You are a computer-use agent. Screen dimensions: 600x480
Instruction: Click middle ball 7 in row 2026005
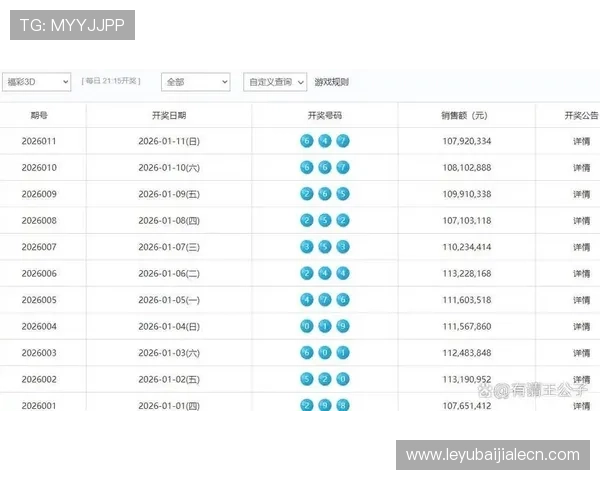[x=325, y=300]
